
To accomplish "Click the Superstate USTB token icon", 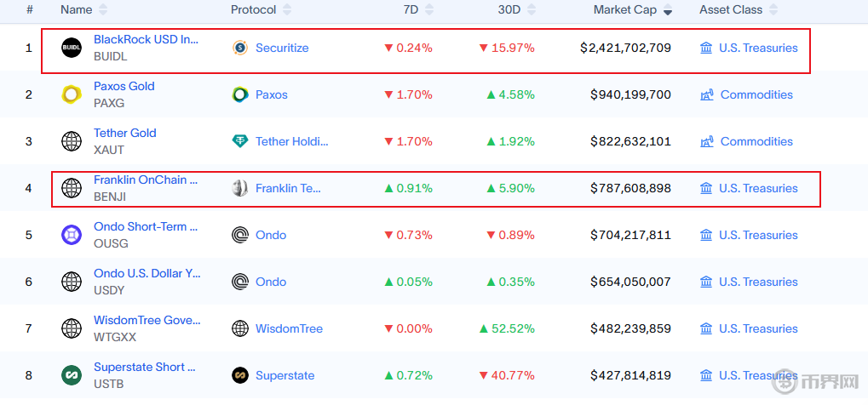I will 72,375.
